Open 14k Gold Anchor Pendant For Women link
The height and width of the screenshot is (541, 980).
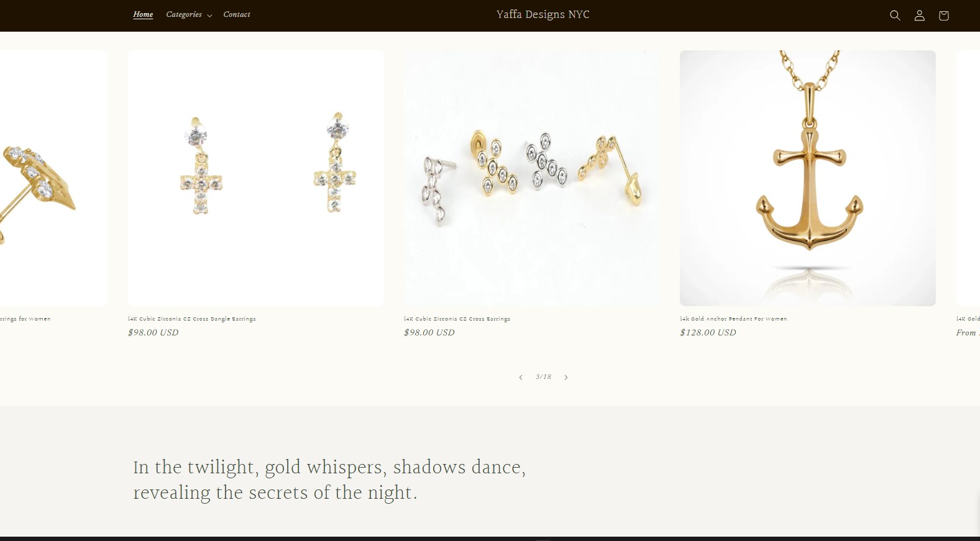coord(733,319)
